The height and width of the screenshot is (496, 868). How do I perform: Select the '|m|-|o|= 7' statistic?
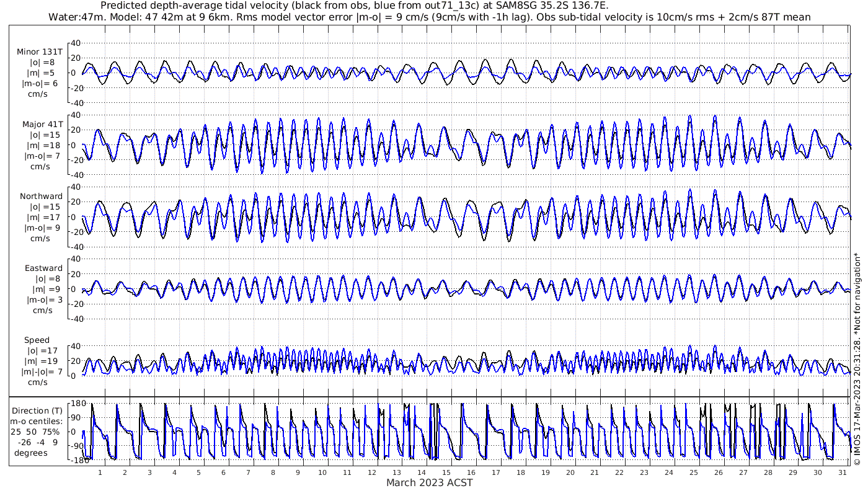tap(42, 371)
